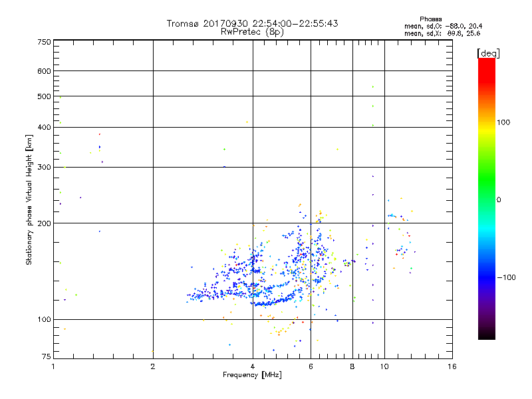Select the "mean, sd,O: -88.0, 20.4" line
This screenshot has width=532, height=399.
click(x=443, y=26)
